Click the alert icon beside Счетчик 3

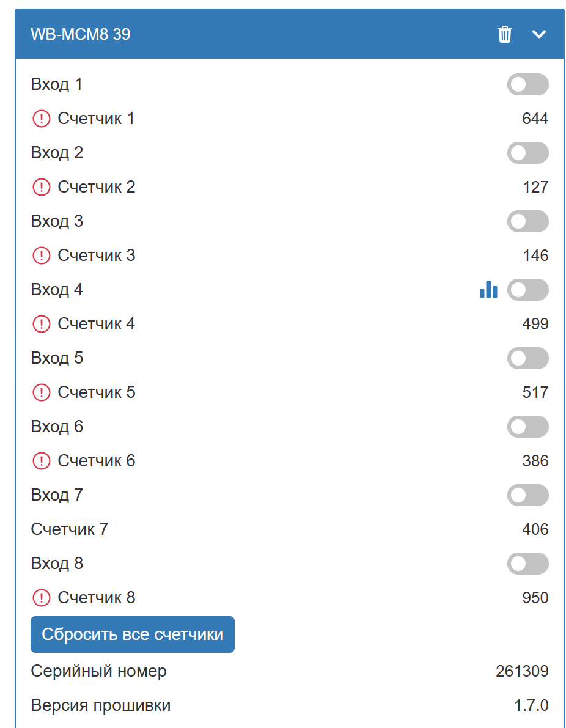(41, 256)
